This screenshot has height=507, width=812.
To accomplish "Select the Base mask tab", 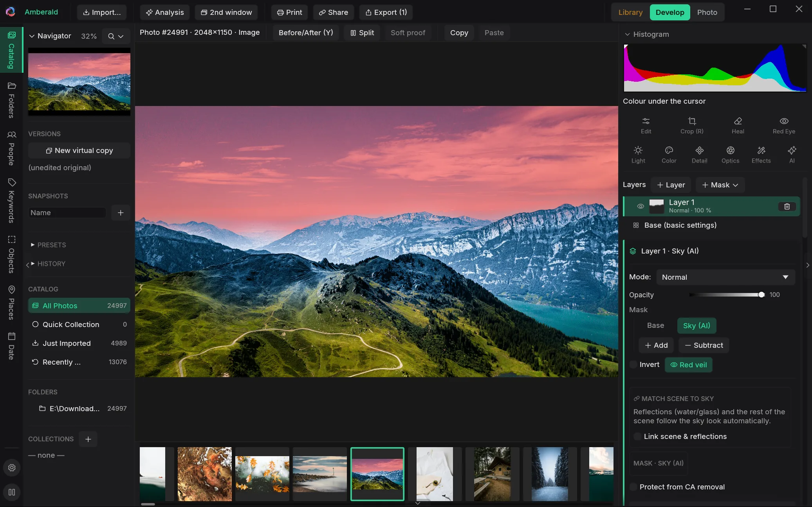I will (655, 325).
